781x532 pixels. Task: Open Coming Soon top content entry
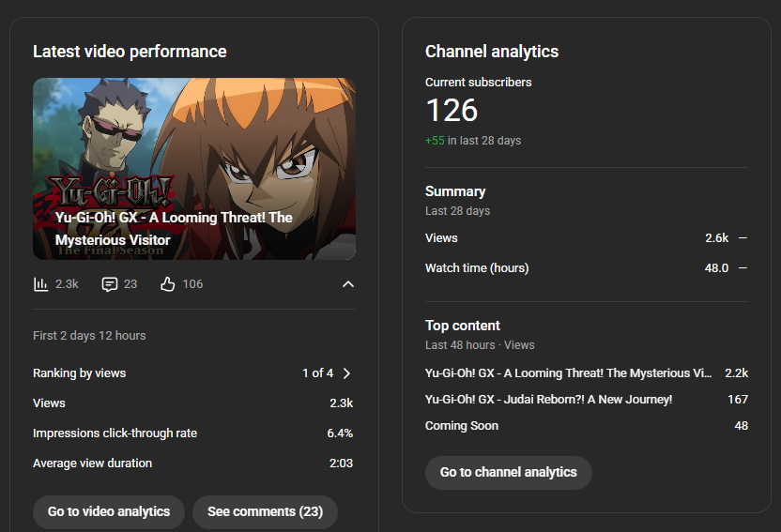462,426
